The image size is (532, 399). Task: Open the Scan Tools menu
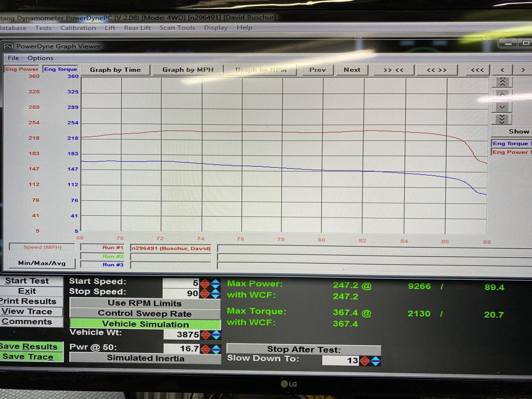pos(177,27)
